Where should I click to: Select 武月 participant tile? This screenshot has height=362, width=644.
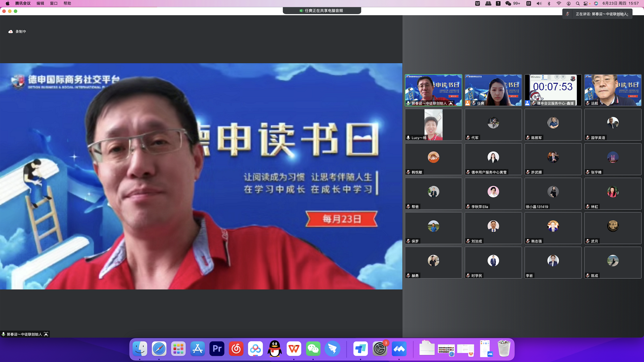[613, 228]
